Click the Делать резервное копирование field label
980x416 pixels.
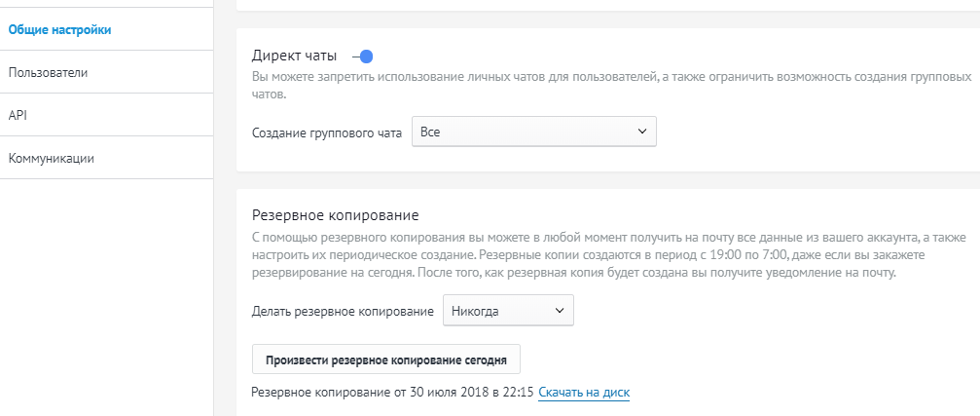tap(344, 311)
